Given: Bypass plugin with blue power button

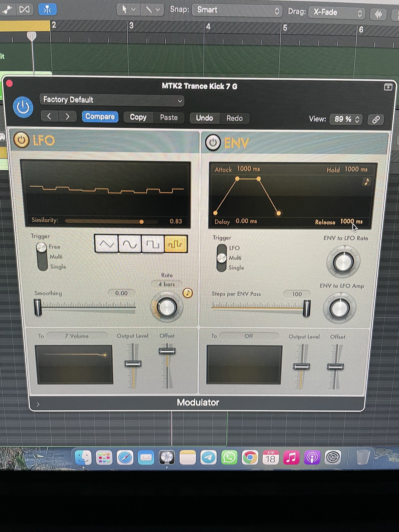Looking at the screenshot, I should click(x=23, y=107).
